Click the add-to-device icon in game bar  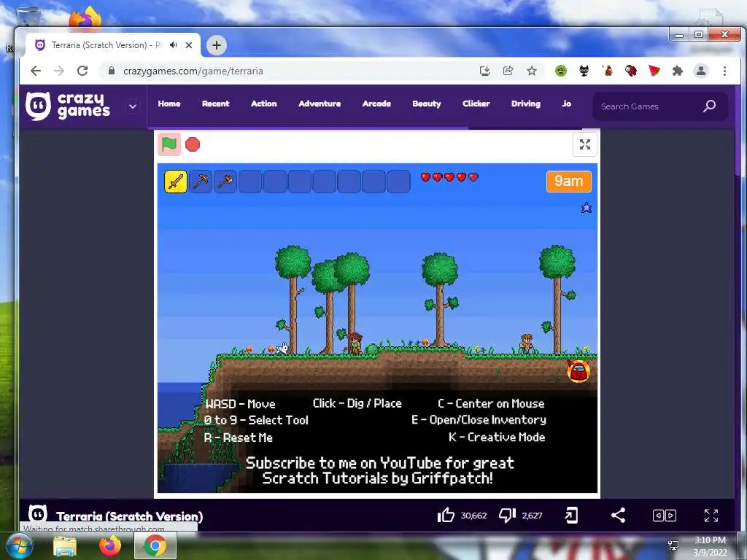[571, 516]
